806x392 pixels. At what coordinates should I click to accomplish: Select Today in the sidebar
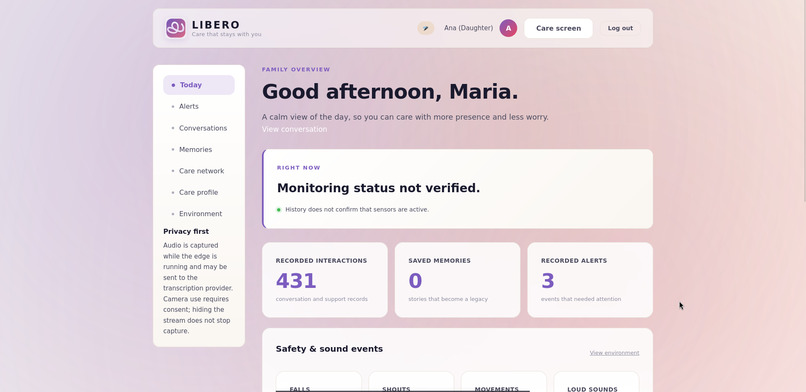pos(199,85)
